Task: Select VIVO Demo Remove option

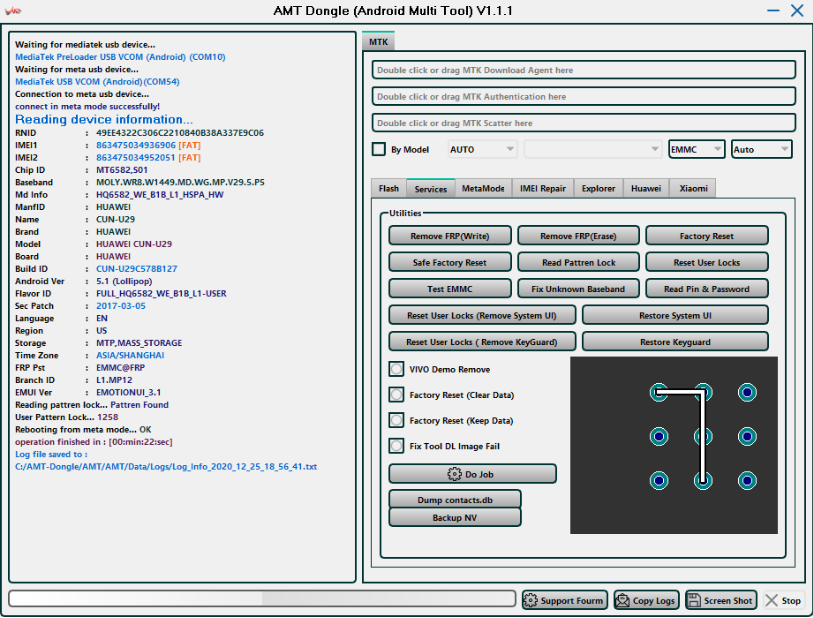Action: (397, 369)
